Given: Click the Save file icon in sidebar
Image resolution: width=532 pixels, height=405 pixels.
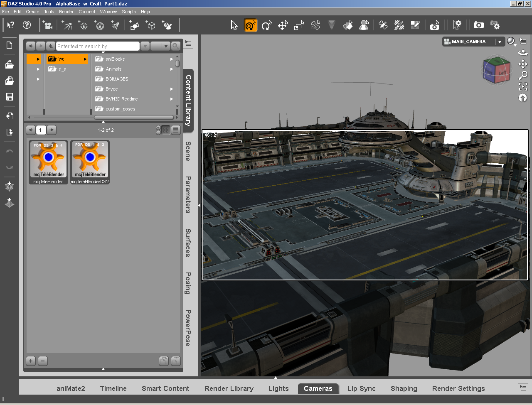Looking at the screenshot, I should (9, 97).
